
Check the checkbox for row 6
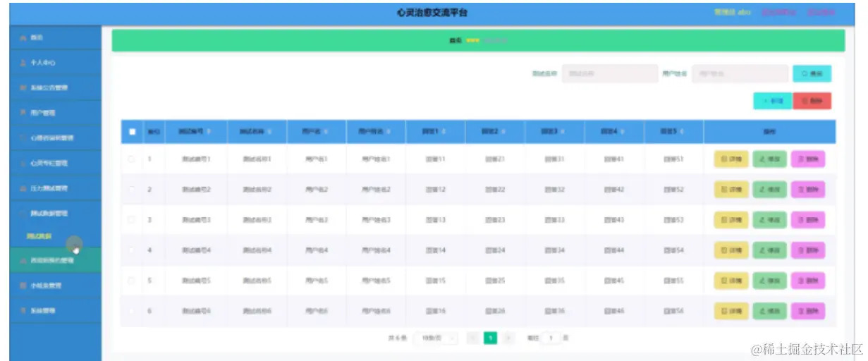(x=132, y=311)
